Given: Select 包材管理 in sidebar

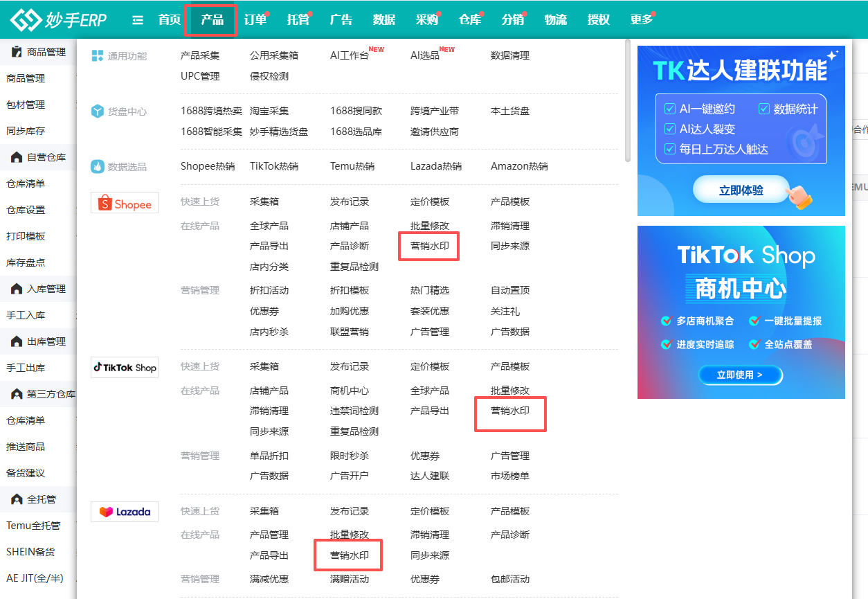Looking at the screenshot, I should pyautogui.click(x=26, y=105).
